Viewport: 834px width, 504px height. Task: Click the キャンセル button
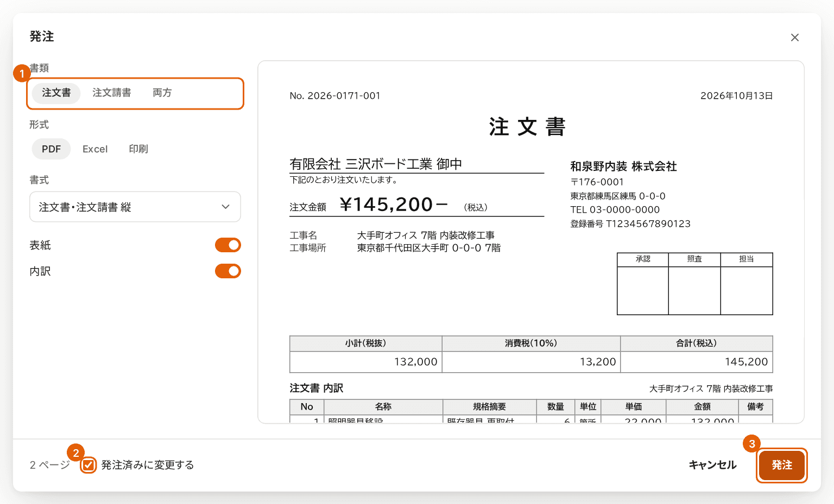click(712, 465)
